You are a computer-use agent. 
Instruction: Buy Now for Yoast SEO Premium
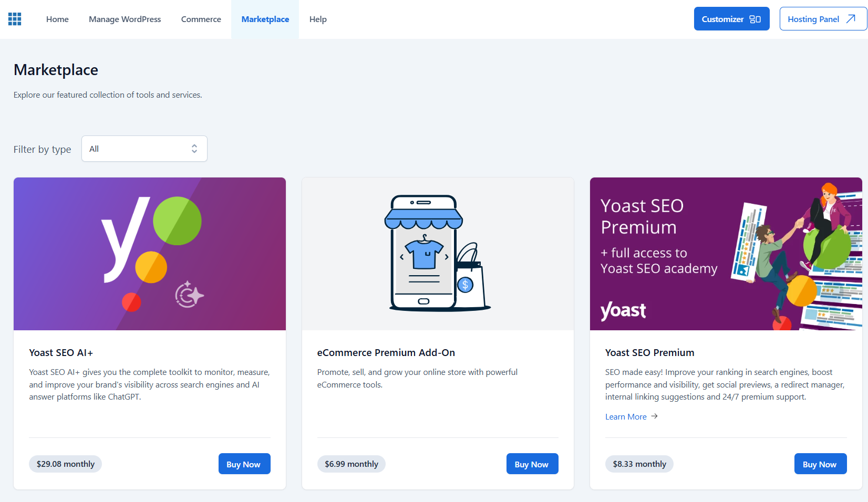point(820,464)
